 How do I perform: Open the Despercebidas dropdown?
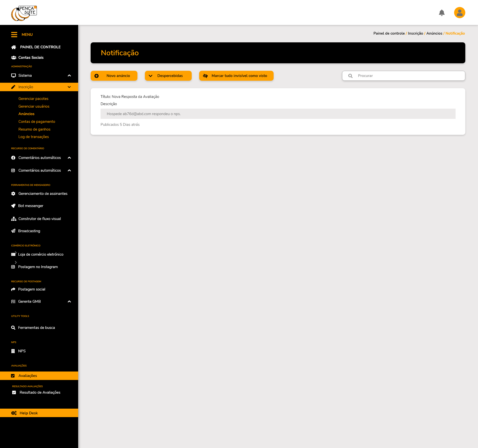[x=168, y=76]
